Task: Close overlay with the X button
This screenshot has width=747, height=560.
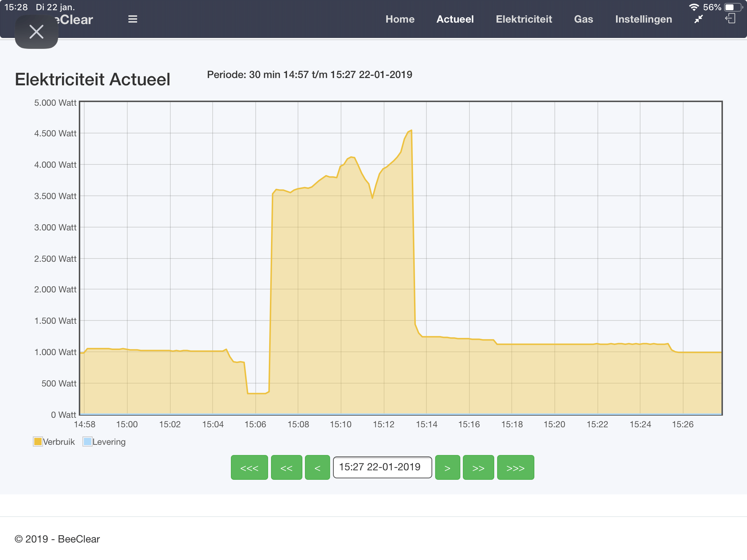Action: [x=36, y=32]
